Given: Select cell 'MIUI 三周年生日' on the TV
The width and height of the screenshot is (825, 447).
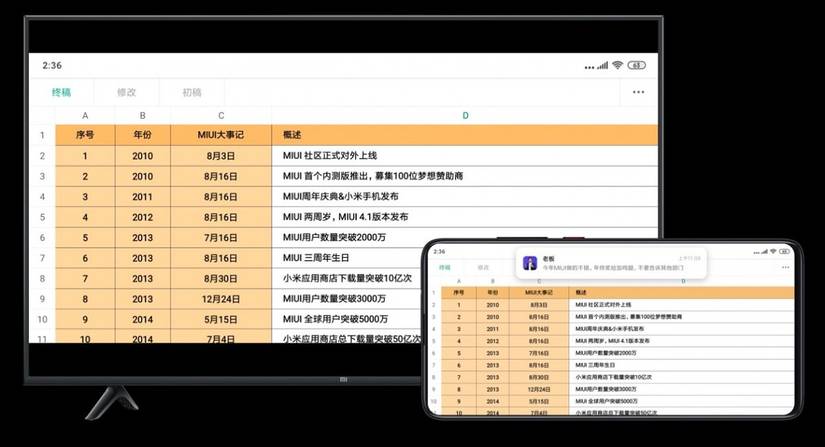Looking at the screenshot, I should 347,258.
